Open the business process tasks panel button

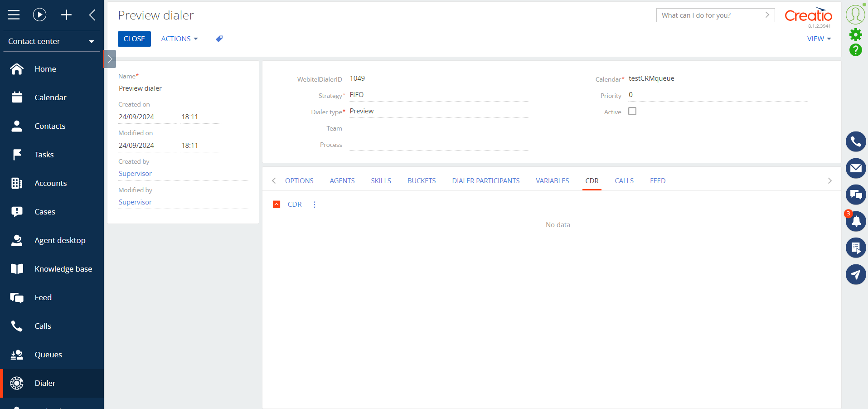856,248
